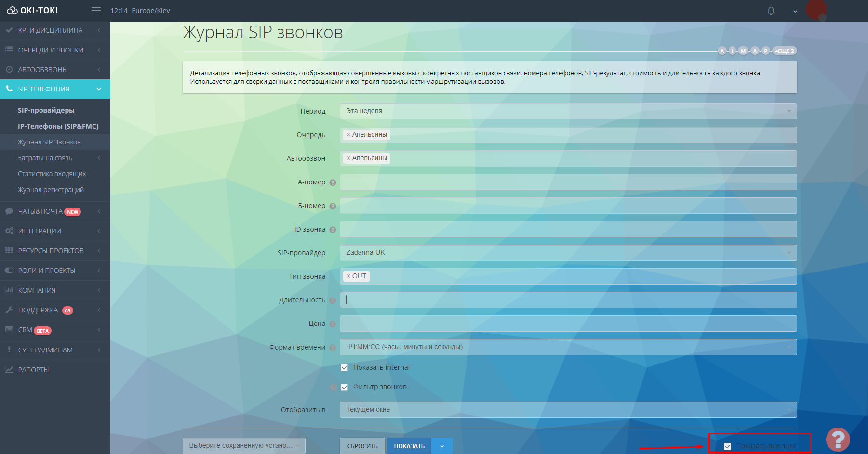Click the Поддержка wrench icon
868x454 pixels.
point(9,310)
